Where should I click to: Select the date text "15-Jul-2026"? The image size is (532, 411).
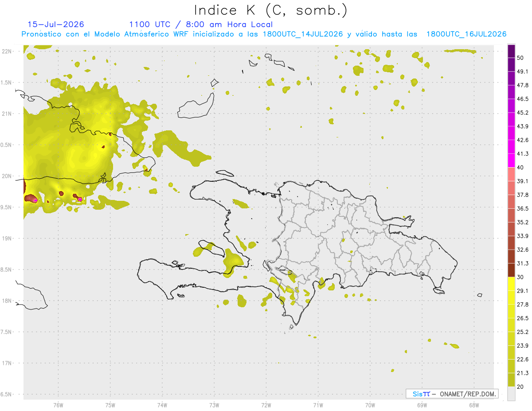(x=56, y=24)
